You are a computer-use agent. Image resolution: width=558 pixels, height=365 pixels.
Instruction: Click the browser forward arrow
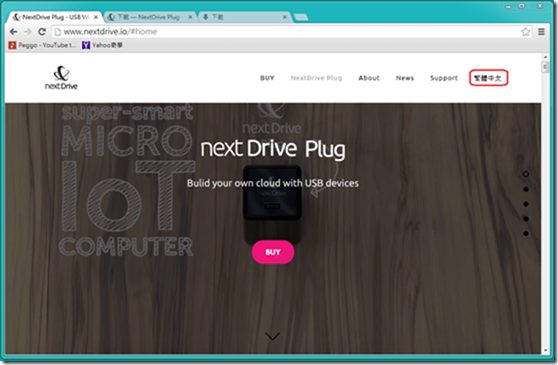27,32
